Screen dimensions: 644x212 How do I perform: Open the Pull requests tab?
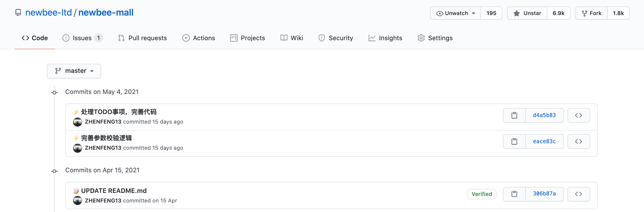coord(142,38)
